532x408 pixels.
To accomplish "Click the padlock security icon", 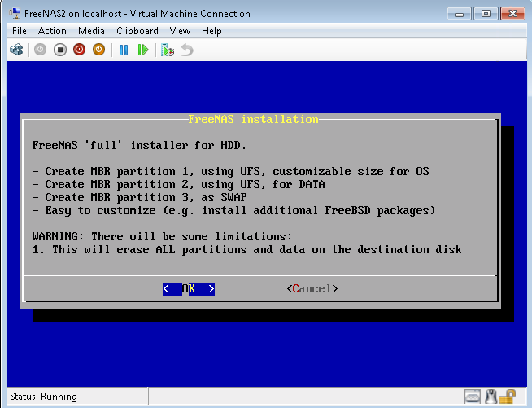I will [508, 397].
